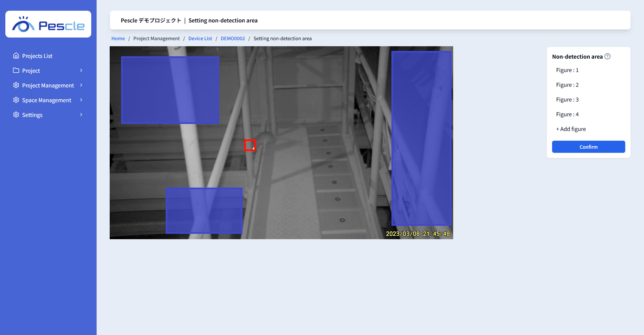Open the Device List breadcrumb link
The width and height of the screenshot is (644, 335).
(x=200, y=39)
